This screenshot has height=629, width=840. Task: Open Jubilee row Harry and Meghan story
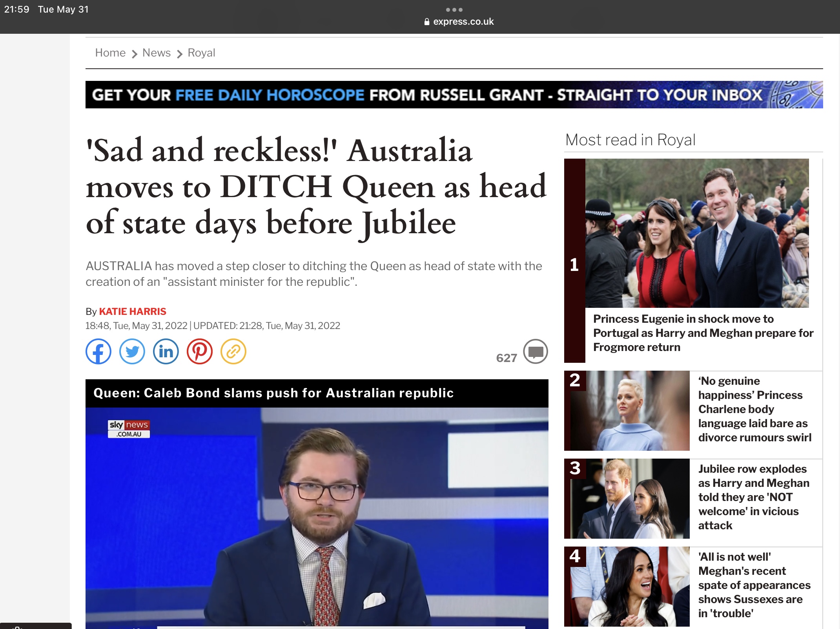coord(754,497)
